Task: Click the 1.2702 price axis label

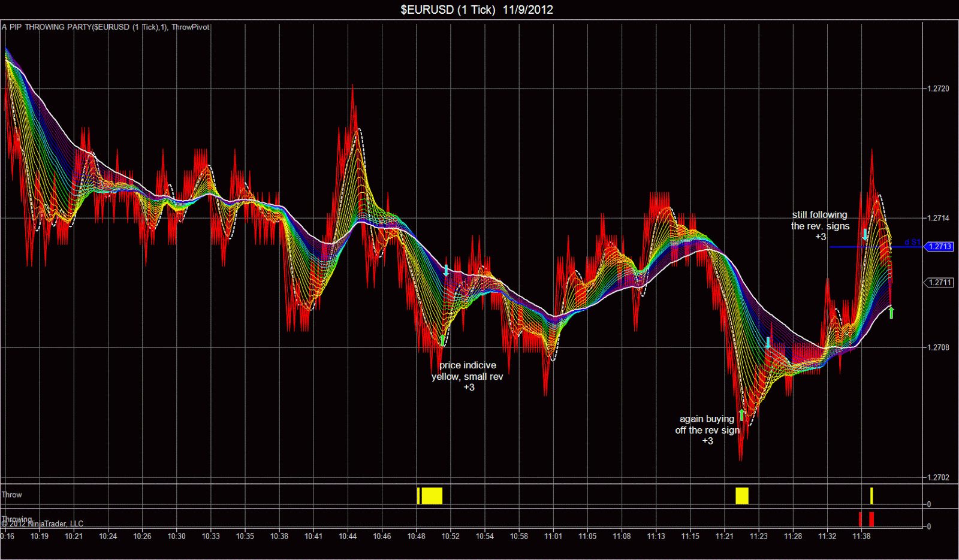Action: pyautogui.click(x=939, y=477)
